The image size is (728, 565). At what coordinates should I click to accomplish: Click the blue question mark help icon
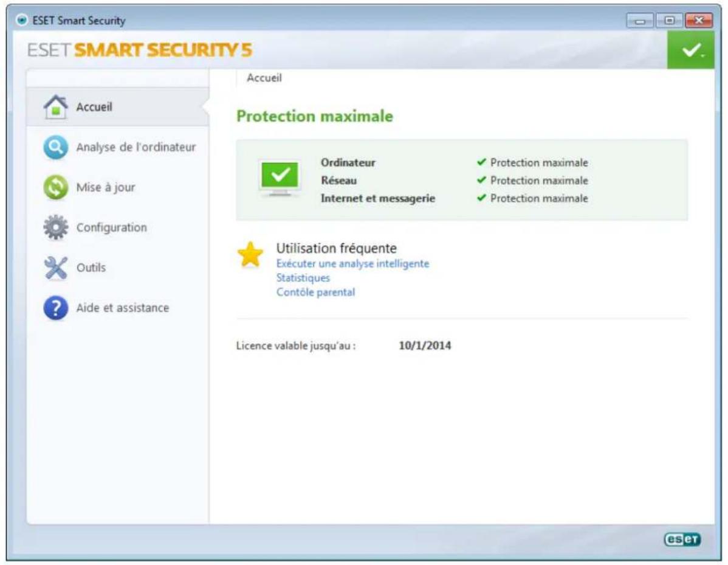56,308
